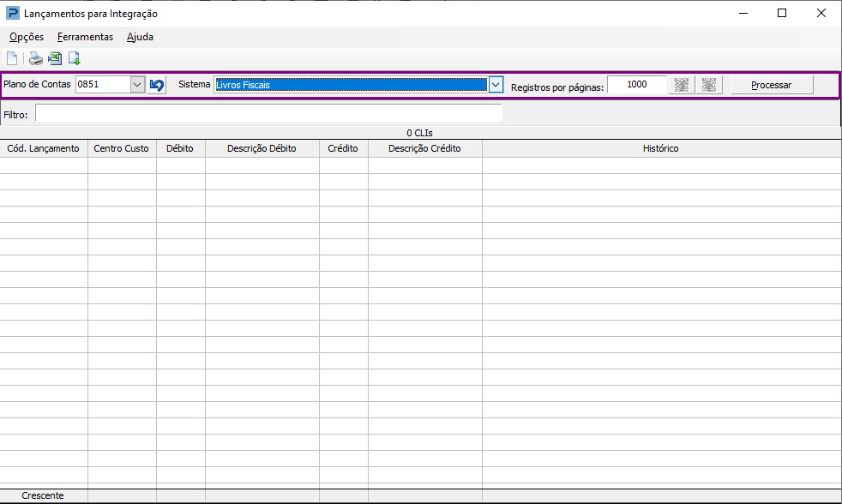The height and width of the screenshot is (504, 842).
Task: Click the new blank document icon
Action: pyautogui.click(x=12, y=58)
